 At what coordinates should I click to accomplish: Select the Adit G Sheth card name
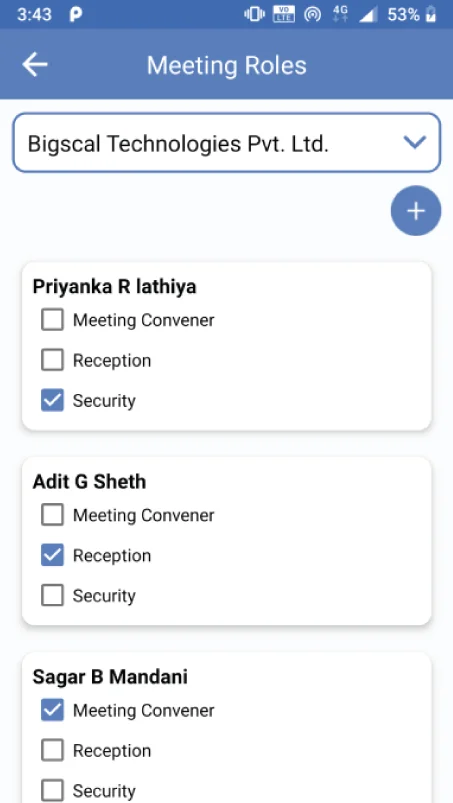(90, 482)
